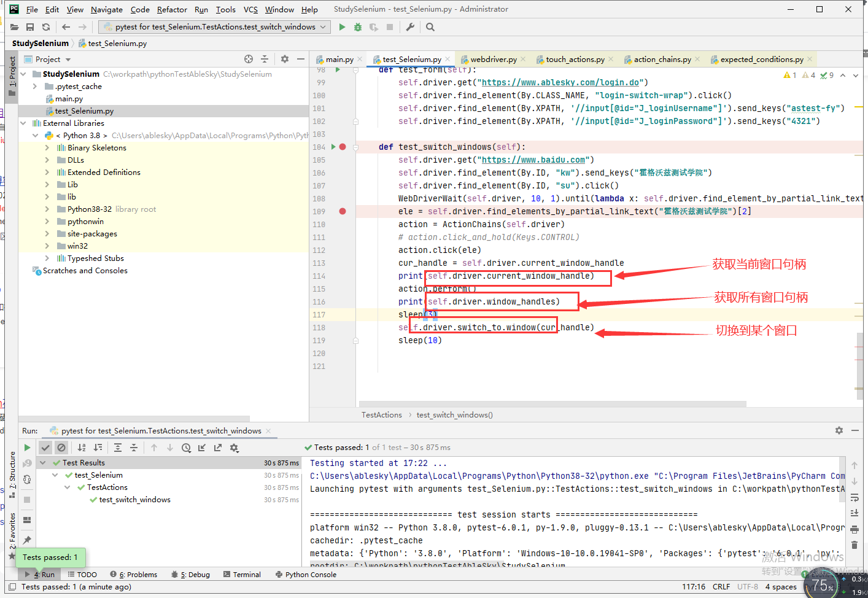Click the wrench settings icon in toolbar
The image size is (868, 598).
[x=410, y=27]
